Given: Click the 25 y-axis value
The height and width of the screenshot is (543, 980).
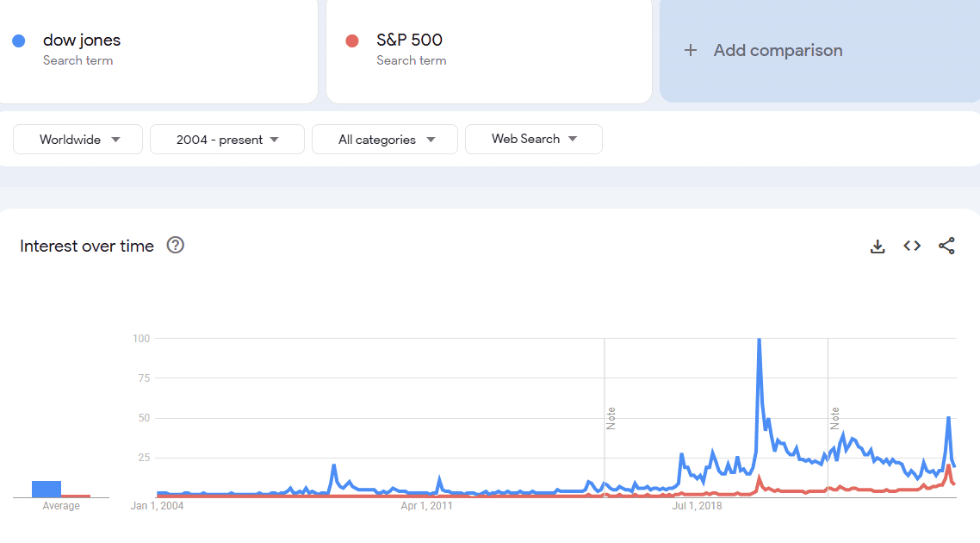Looking at the screenshot, I should (x=145, y=458).
